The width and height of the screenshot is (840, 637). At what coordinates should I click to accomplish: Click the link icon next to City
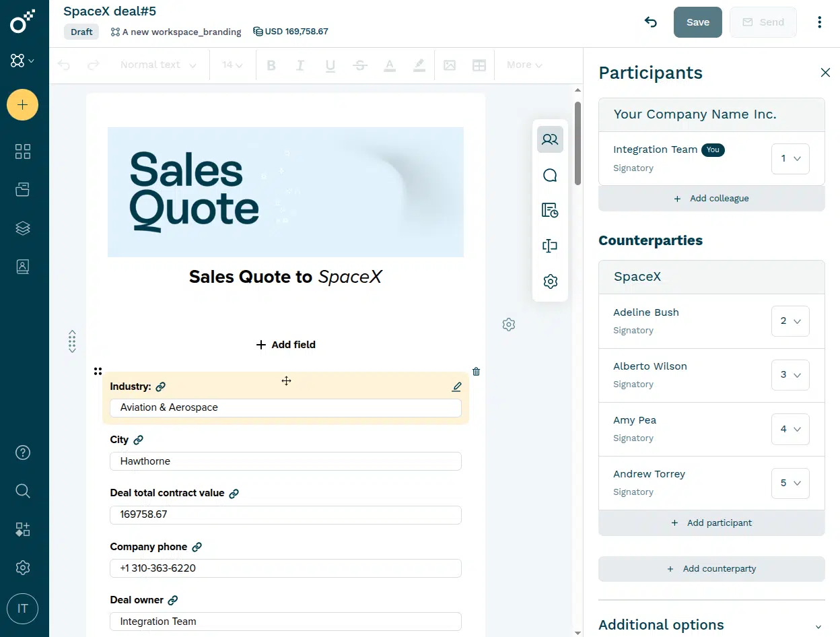138,440
